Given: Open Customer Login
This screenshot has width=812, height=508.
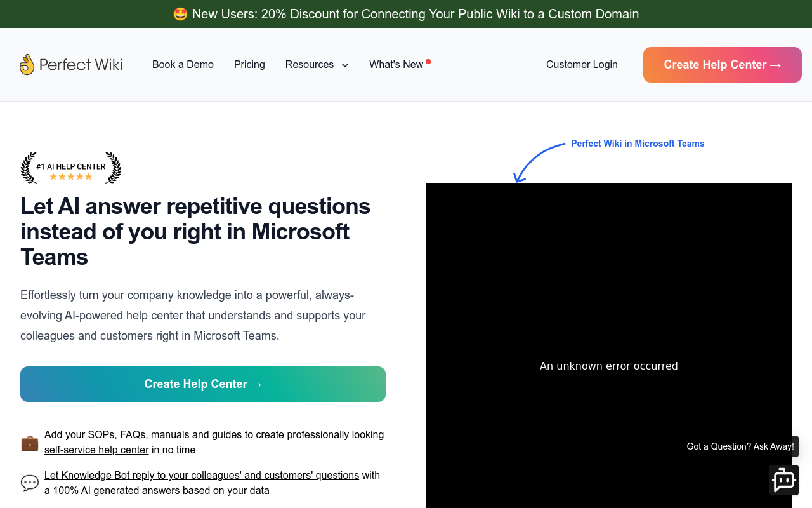Looking at the screenshot, I should [582, 64].
